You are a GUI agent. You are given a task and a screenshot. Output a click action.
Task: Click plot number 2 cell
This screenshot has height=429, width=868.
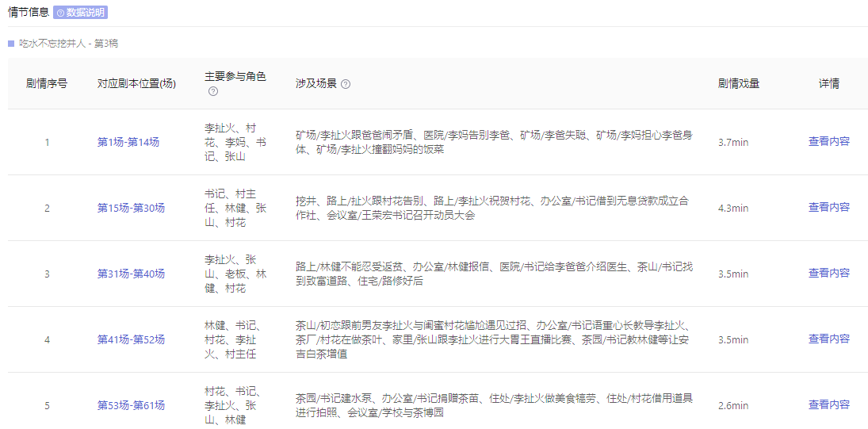47,208
